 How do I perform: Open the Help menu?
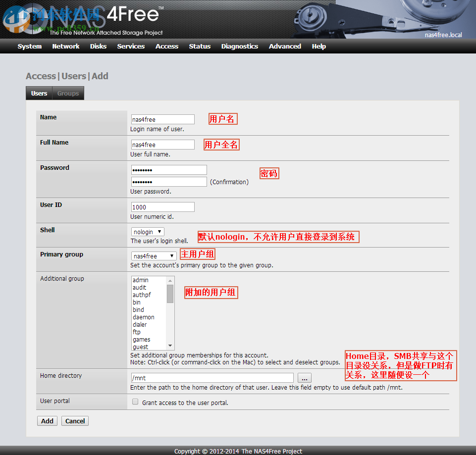point(319,46)
